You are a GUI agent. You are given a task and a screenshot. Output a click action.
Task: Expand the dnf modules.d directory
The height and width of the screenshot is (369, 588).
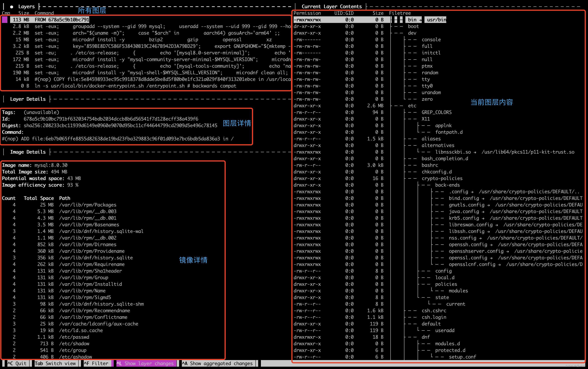point(447,343)
